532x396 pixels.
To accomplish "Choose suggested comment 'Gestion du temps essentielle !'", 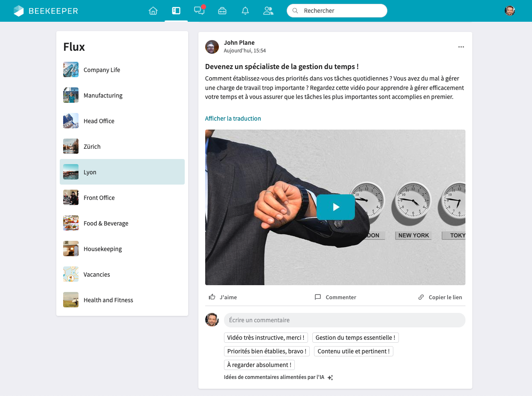I will [x=355, y=338].
